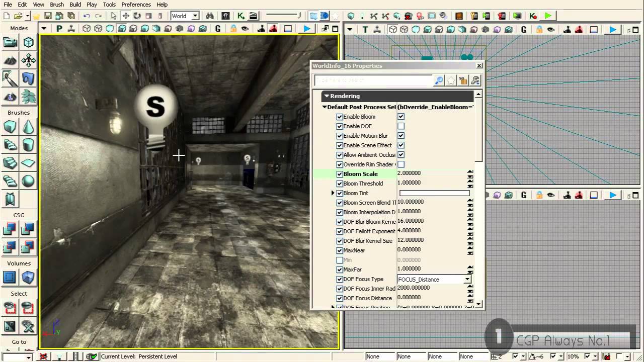Open the Build menu
Image resolution: width=644 pixels, height=362 pixels.
point(75,5)
